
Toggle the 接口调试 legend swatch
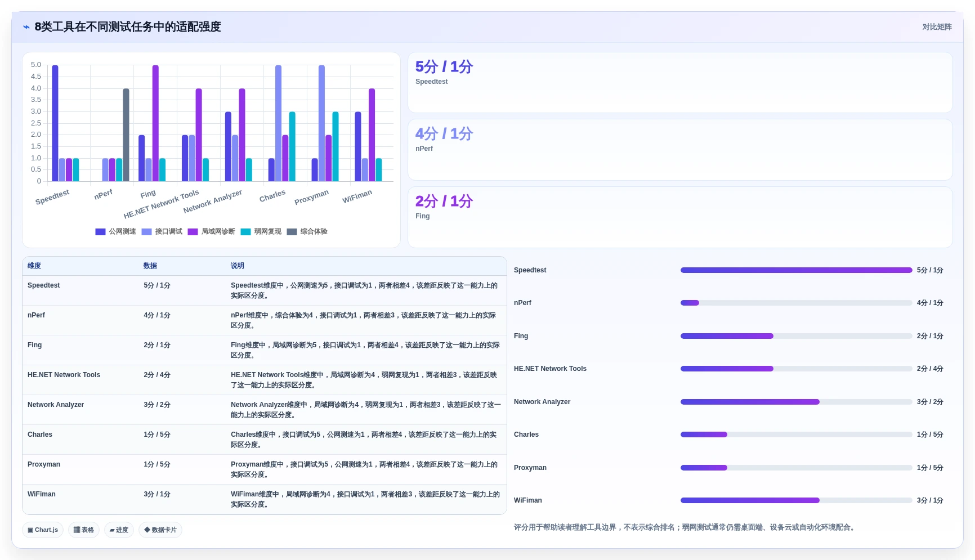[146, 232]
